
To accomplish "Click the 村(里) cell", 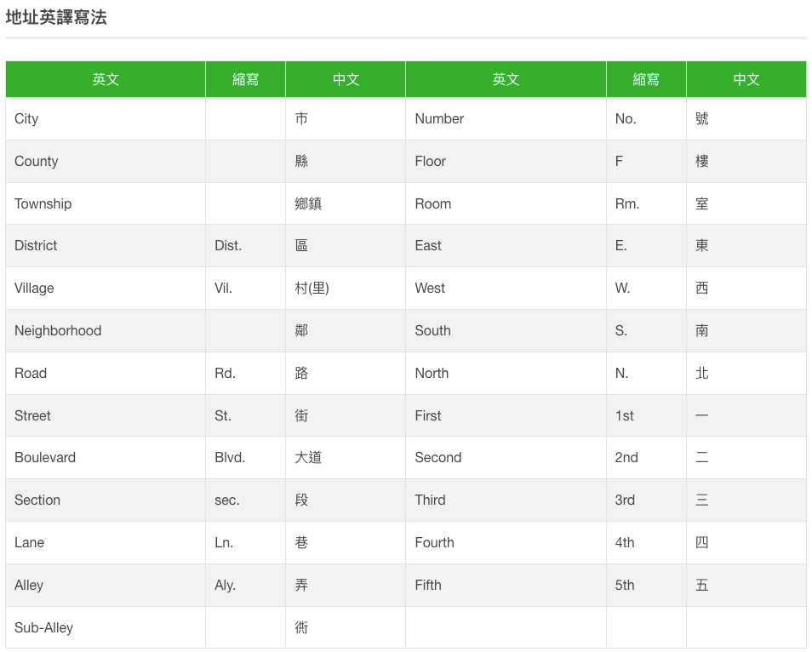I will coord(312,288).
